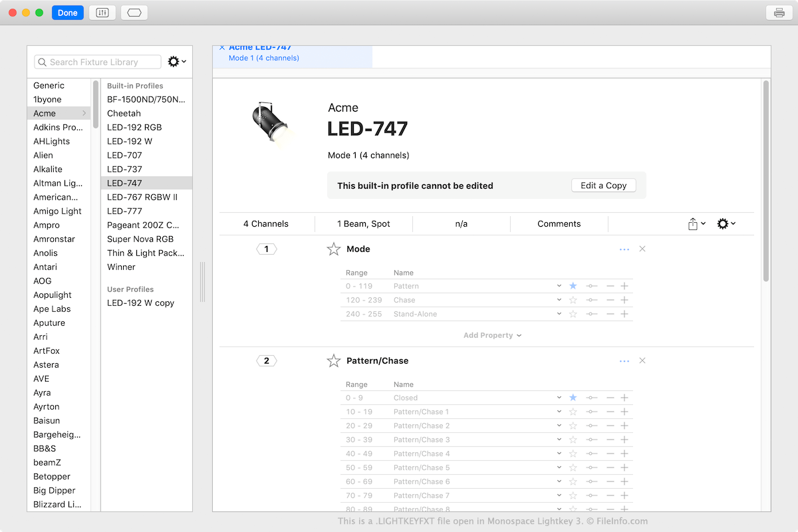Click the LED-747 spotlight fixture image
Viewport: 798px width, 532px height.
271,124
